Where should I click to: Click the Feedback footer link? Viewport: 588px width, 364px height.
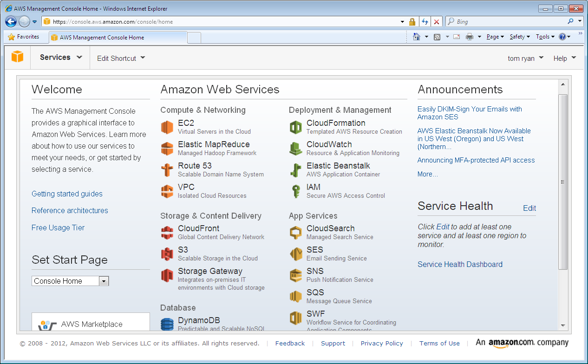point(290,343)
